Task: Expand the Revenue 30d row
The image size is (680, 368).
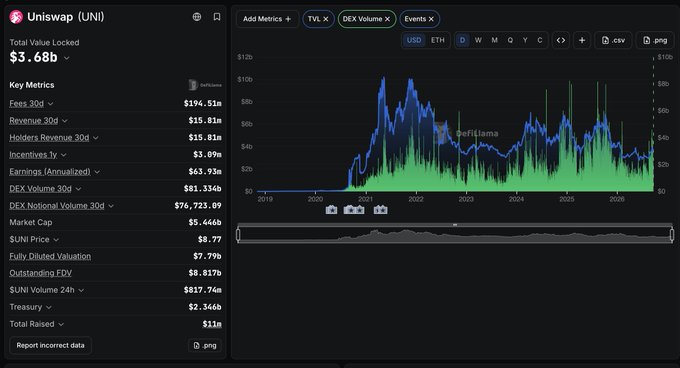Action: pyautogui.click(x=65, y=121)
